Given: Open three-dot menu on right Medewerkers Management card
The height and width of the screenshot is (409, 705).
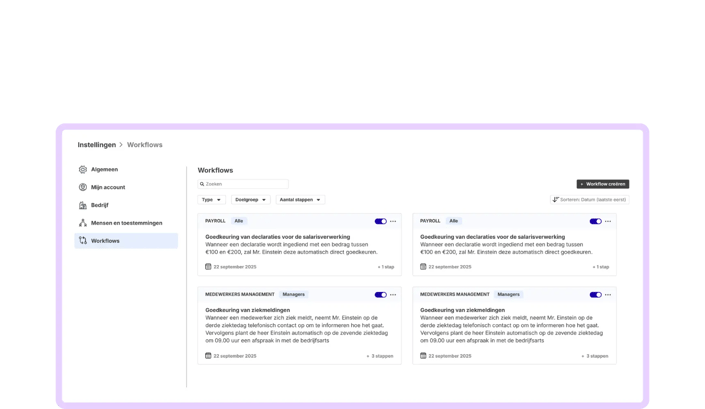Looking at the screenshot, I should (x=608, y=295).
